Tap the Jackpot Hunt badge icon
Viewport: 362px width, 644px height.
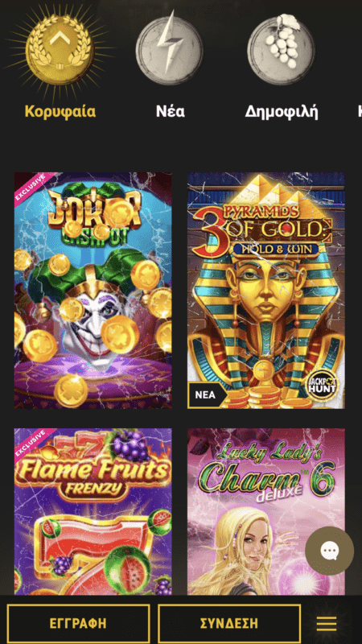323,386
